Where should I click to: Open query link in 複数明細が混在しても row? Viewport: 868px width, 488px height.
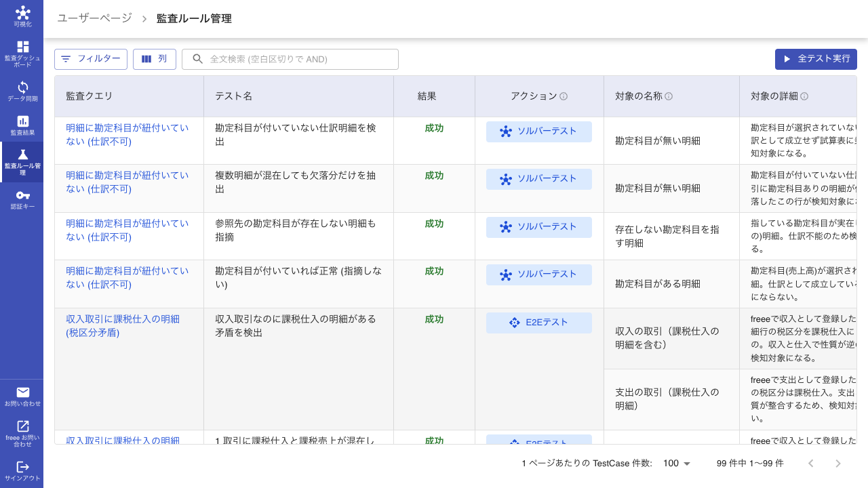(127, 182)
